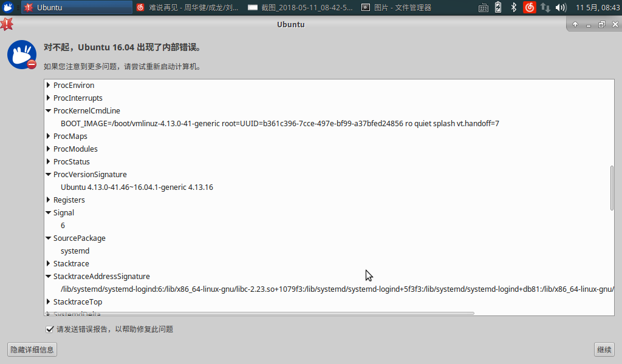Open the Bluetooth tray icon
The height and width of the screenshot is (364, 622).
point(514,7)
